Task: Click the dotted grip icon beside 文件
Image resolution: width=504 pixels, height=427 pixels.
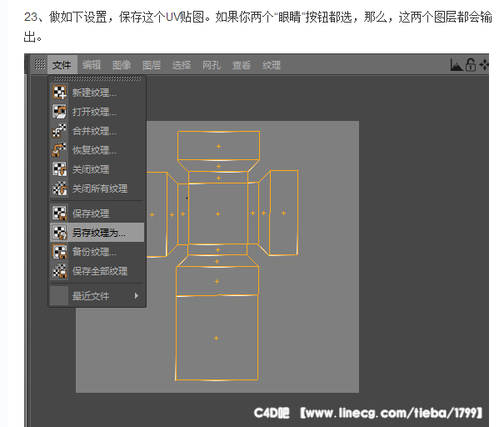Action: click(x=40, y=64)
